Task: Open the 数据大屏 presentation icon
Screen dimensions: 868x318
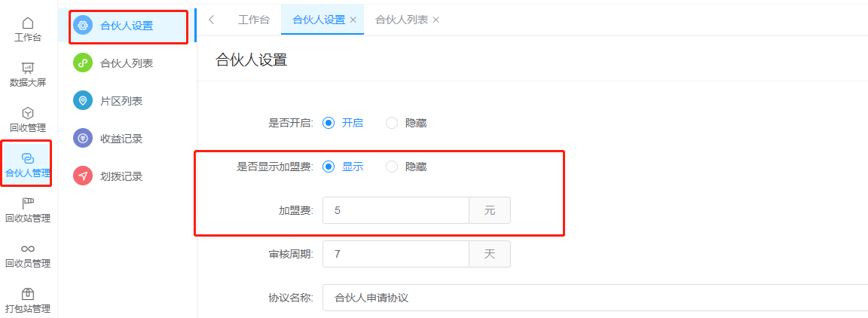Action: (x=28, y=68)
